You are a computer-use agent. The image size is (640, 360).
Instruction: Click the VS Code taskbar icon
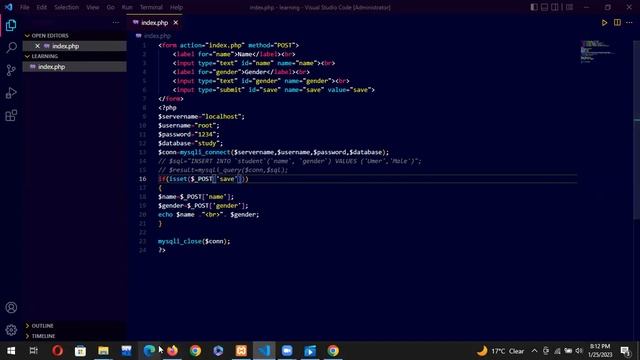pyautogui.click(x=264, y=351)
